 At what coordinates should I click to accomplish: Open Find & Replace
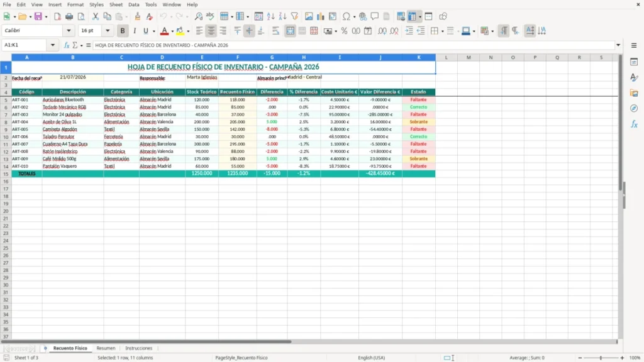[x=198, y=16]
